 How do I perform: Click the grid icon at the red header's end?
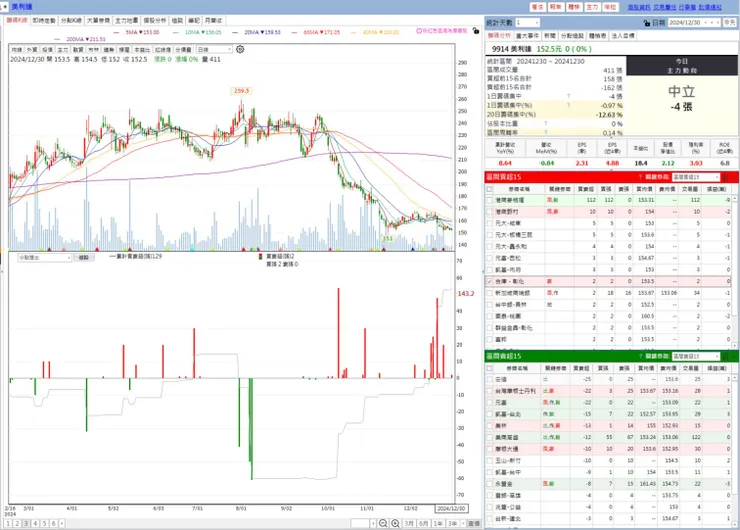coord(725,177)
